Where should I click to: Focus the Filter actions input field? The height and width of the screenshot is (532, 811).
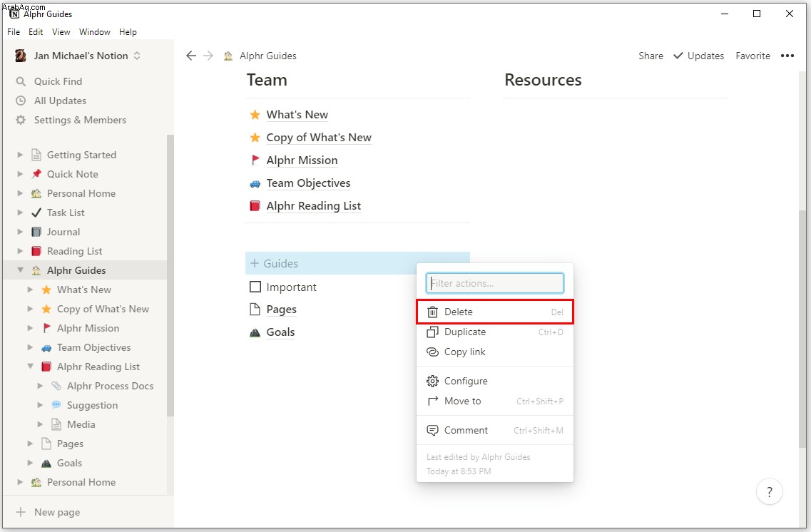coord(495,283)
